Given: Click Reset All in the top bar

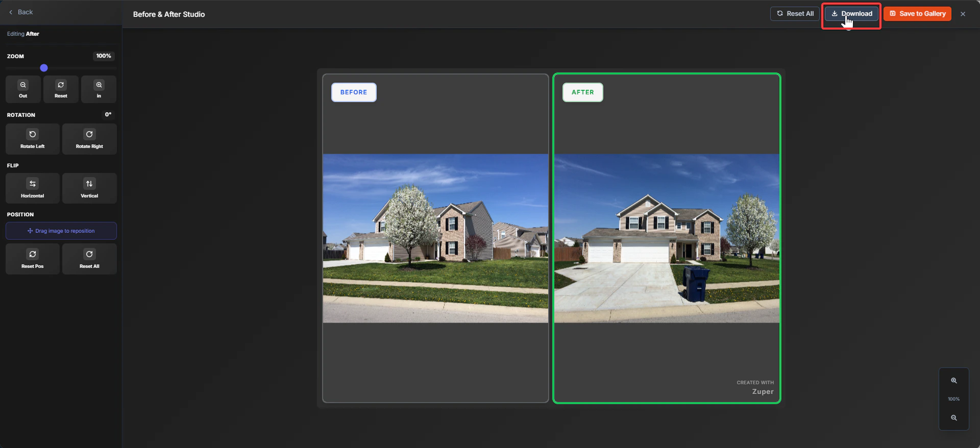Looking at the screenshot, I should 795,14.
